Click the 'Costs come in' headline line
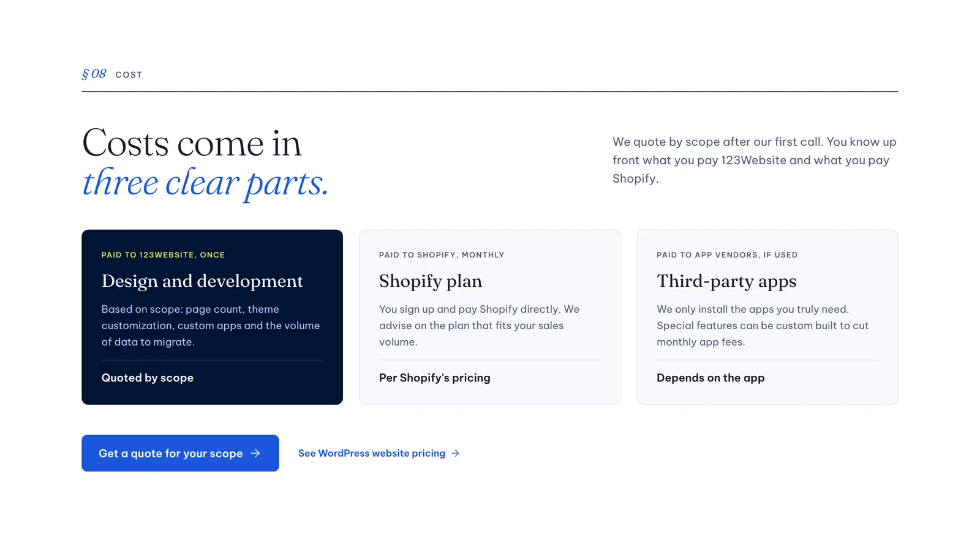This screenshot has height=537, width=980. (192, 143)
